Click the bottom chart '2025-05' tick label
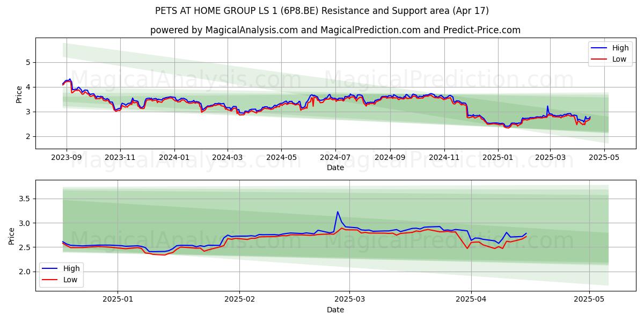 tap(589, 300)
